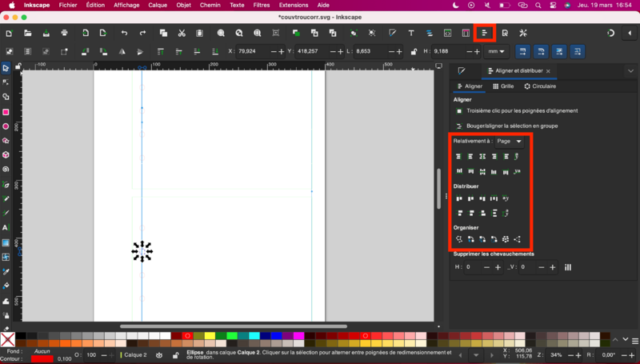
Task: Open the document preferences wrench icon
Action: [523, 33]
